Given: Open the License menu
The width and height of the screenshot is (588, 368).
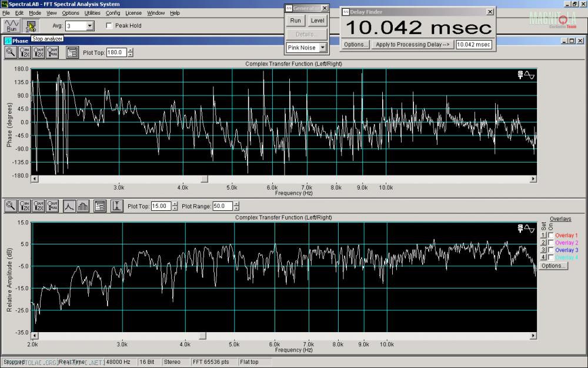Looking at the screenshot, I should [x=133, y=13].
